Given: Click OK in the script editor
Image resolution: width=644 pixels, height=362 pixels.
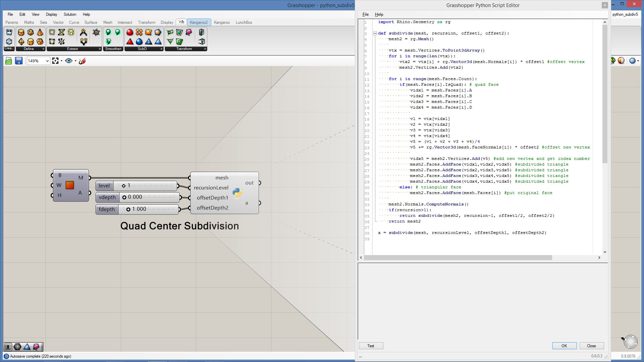Looking at the screenshot, I should 564,346.
